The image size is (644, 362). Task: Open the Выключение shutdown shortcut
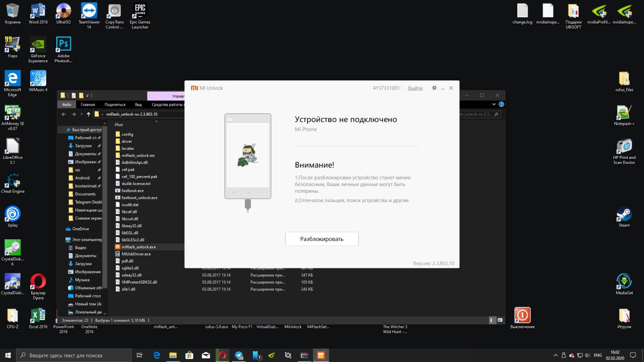[x=523, y=318]
